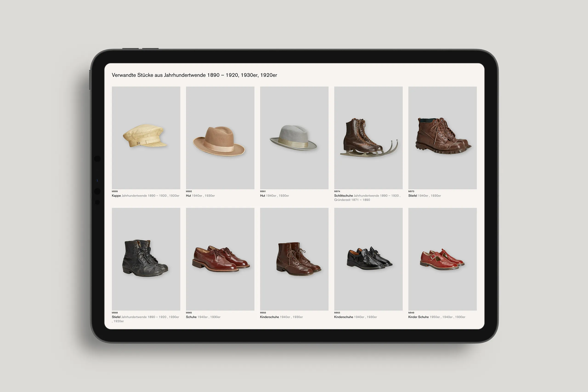Select the beige Hut M992 image
The width and height of the screenshot is (588, 392).
coord(220,137)
